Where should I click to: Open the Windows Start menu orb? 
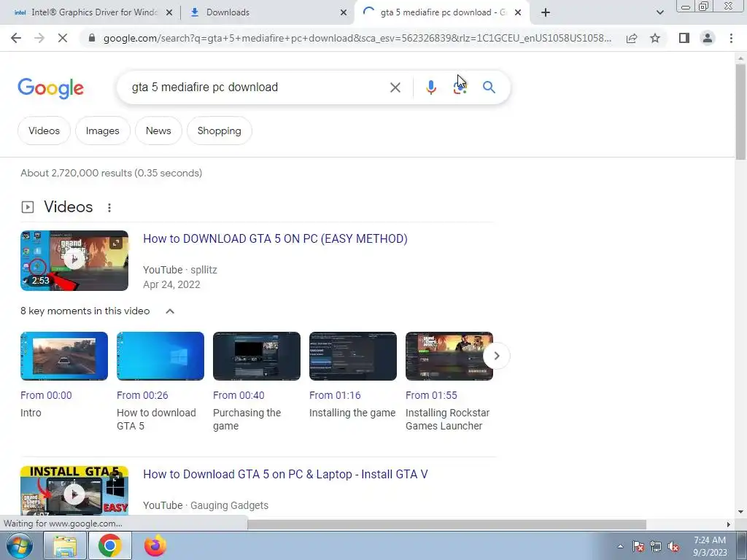[x=20, y=545]
